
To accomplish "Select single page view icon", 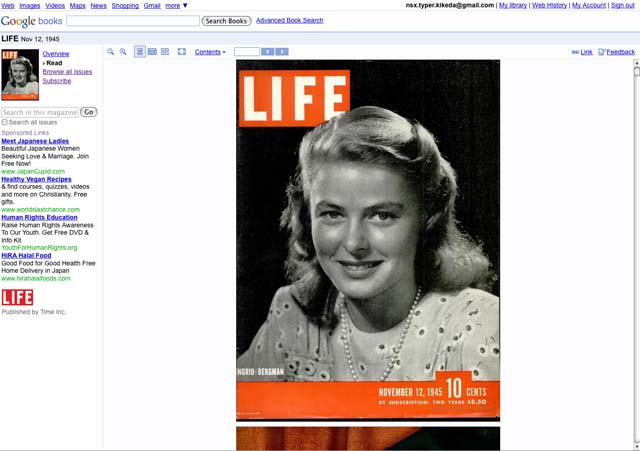I will [x=140, y=52].
